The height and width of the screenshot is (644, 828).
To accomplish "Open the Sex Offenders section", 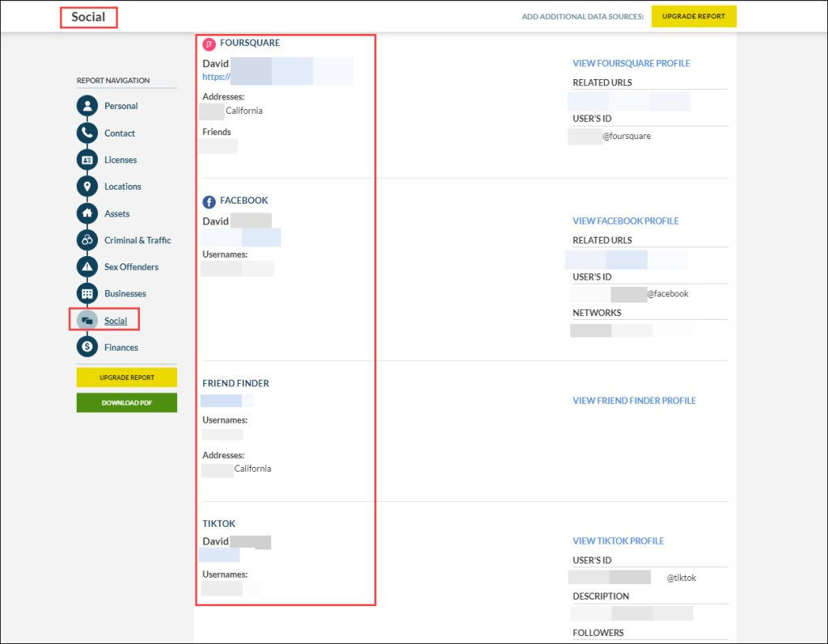I will pyautogui.click(x=131, y=267).
